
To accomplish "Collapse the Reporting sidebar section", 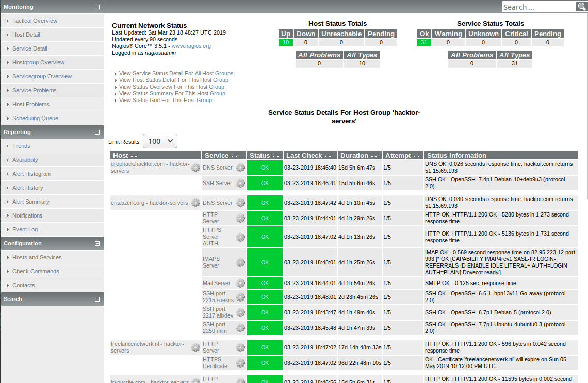I will pos(97,132).
